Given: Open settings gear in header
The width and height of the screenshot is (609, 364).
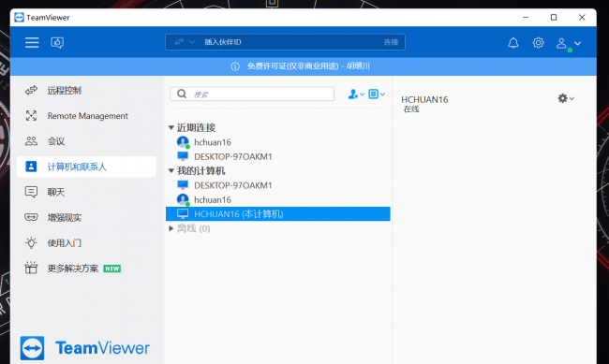Looking at the screenshot, I should point(538,43).
